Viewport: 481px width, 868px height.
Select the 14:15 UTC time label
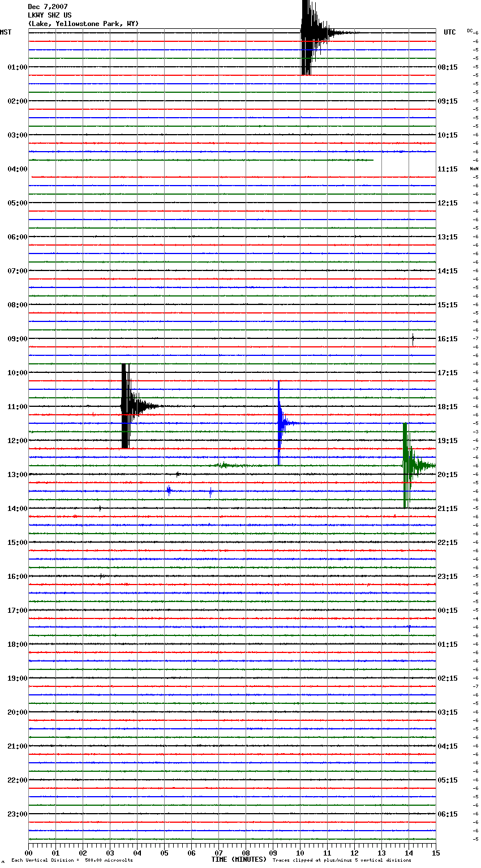[448, 271]
